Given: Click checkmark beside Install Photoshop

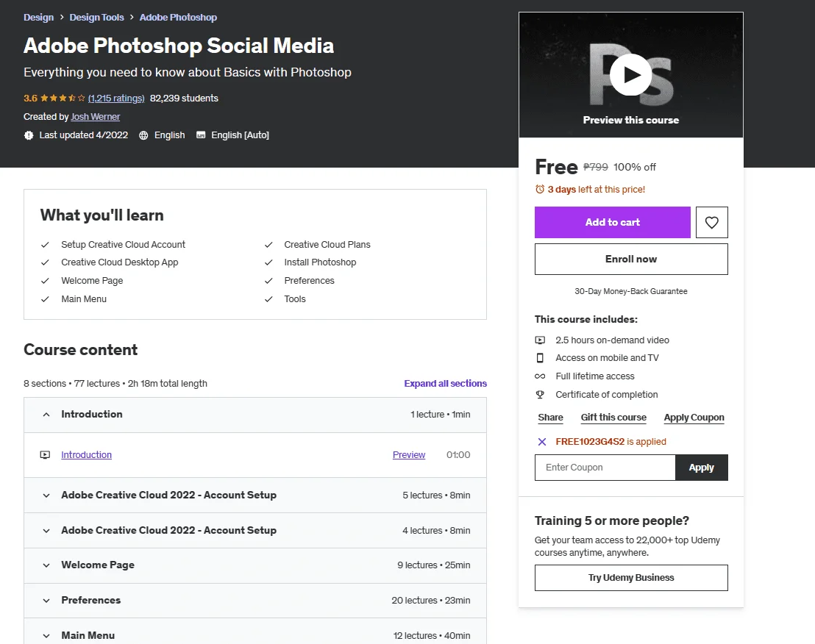Looking at the screenshot, I should [x=268, y=262].
